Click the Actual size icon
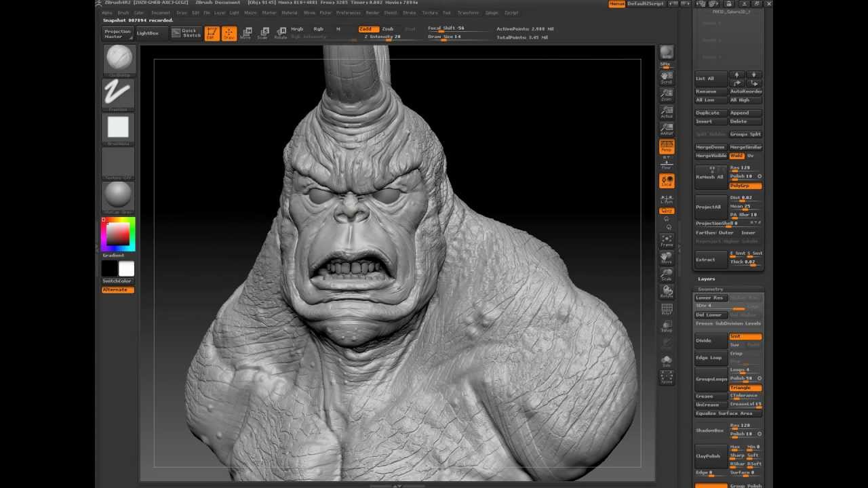The width and height of the screenshot is (868, 488). [667, 112]
